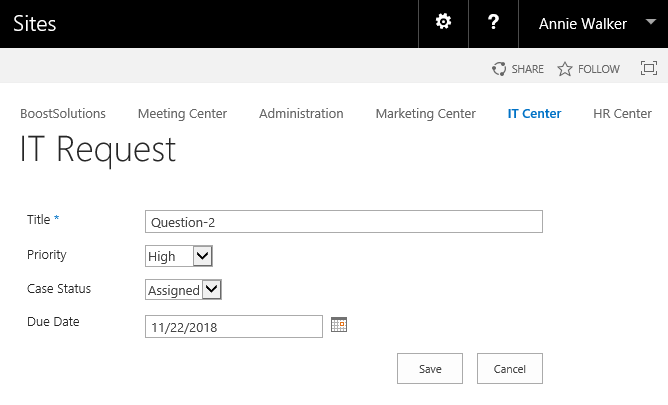Click the Save button
The width and height of the screenshot is (668, 405).
tap(430, 368)
